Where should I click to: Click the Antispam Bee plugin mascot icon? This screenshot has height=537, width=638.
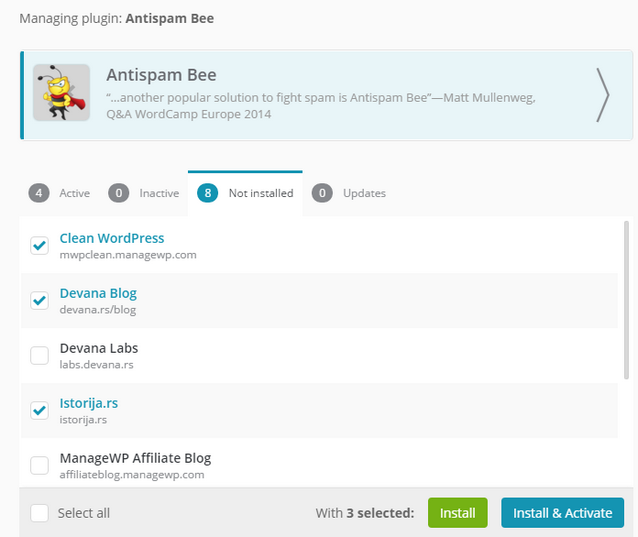[x=61, y=92]
